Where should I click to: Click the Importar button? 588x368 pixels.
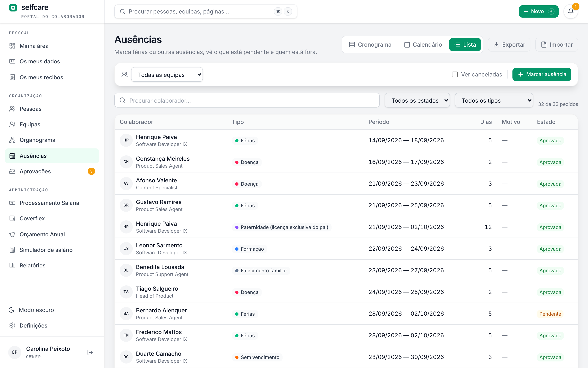pos(557,45)
